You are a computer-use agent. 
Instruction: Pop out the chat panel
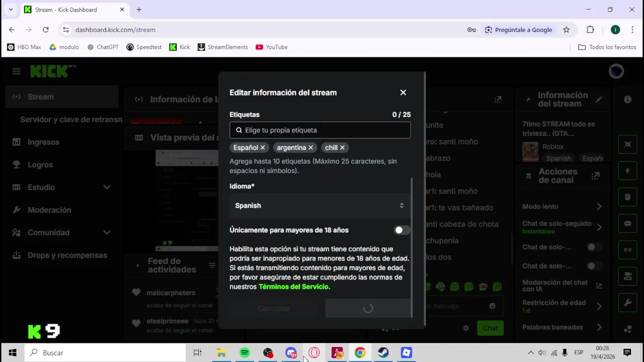tap(498, 100)
